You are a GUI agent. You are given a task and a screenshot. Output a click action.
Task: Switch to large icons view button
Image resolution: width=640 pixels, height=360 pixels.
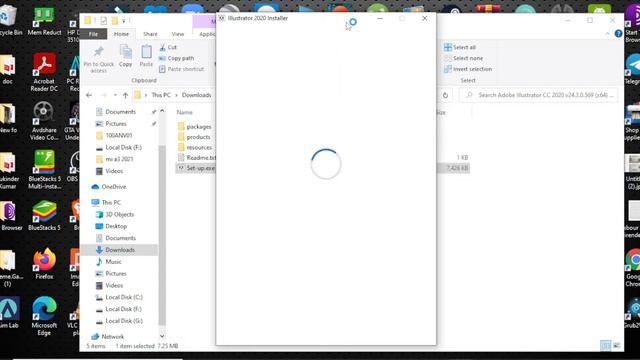point(617,346)
